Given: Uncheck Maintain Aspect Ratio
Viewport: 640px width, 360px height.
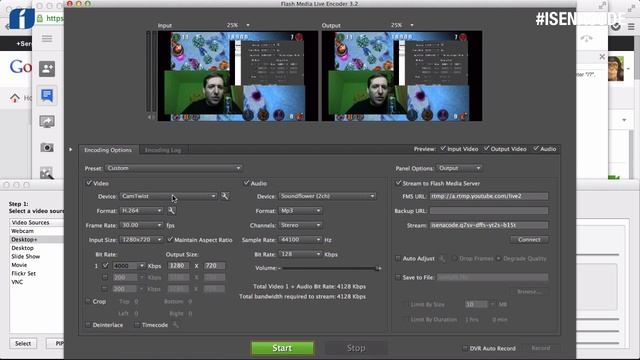Looking at the screenshot, I should (x=170, y=240).
